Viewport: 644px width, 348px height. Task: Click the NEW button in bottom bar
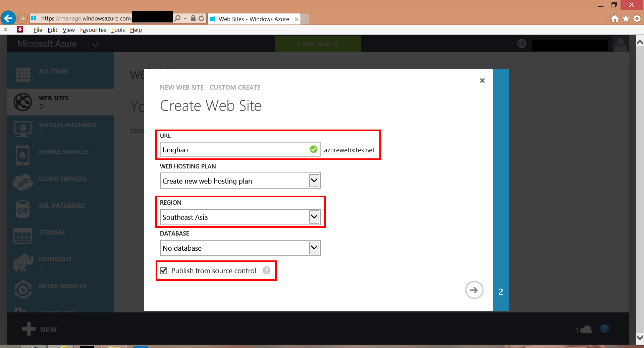click(x=39, y=329)
